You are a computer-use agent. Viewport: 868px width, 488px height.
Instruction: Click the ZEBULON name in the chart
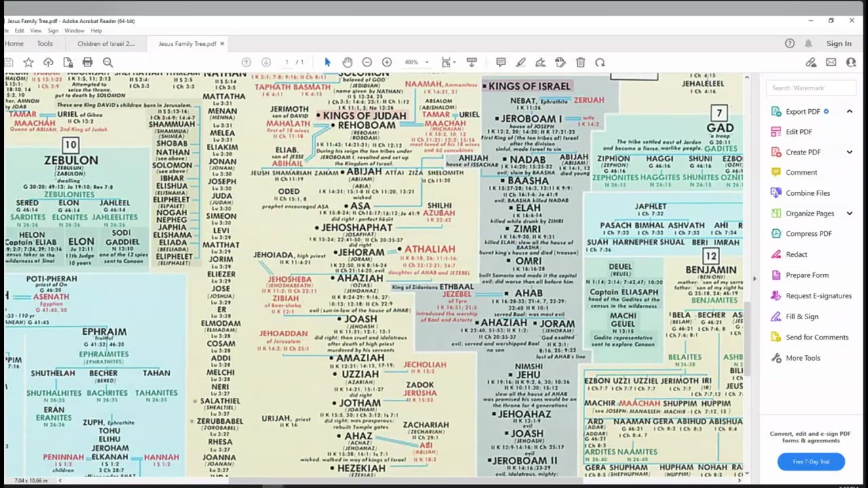point(71,161)
